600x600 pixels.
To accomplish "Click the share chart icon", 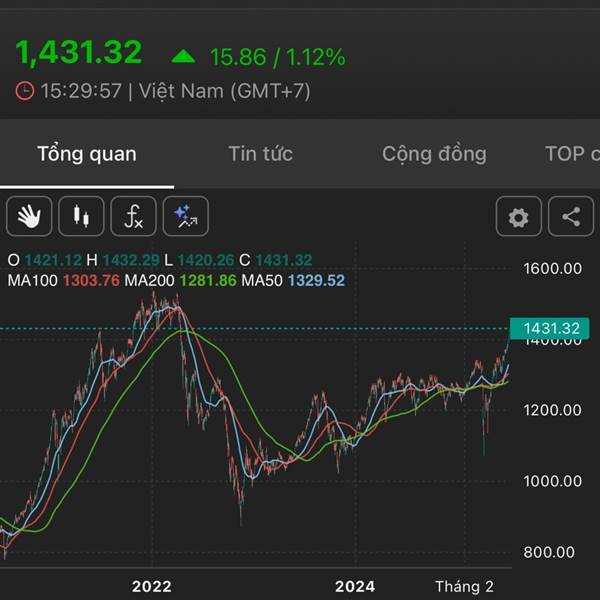I will click(571, 216).
